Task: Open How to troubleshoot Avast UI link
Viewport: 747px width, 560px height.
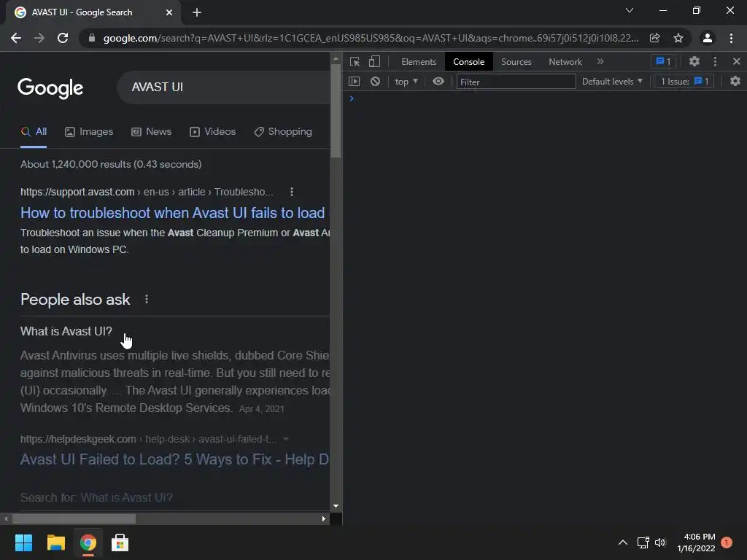Action: click(x=172, y=213)
